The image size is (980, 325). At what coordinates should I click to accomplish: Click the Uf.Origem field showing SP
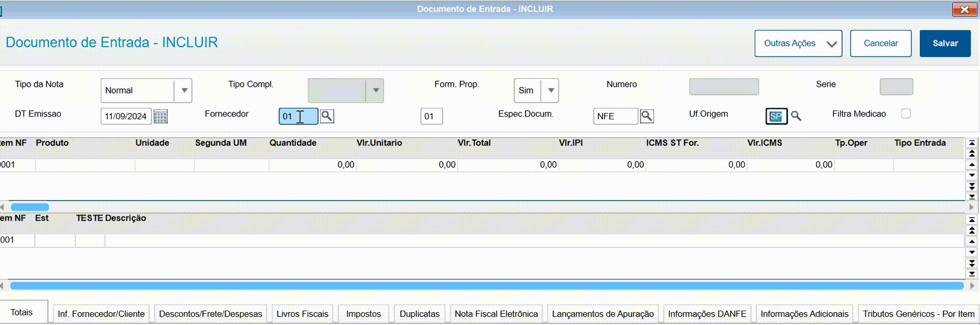[x=776, y=116]
